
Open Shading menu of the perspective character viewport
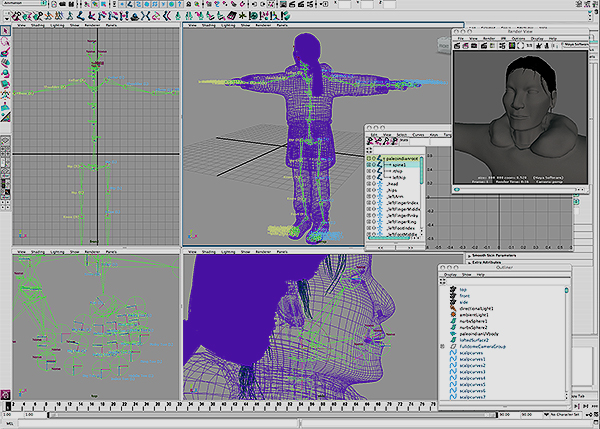[x=209, y=25]
